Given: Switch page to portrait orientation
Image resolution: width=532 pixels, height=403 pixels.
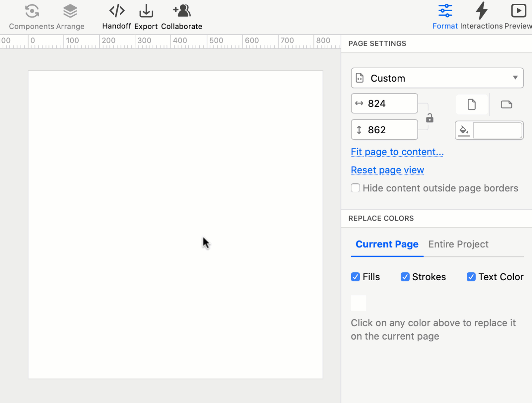Looking at the screenshot, I should point(472,104).
